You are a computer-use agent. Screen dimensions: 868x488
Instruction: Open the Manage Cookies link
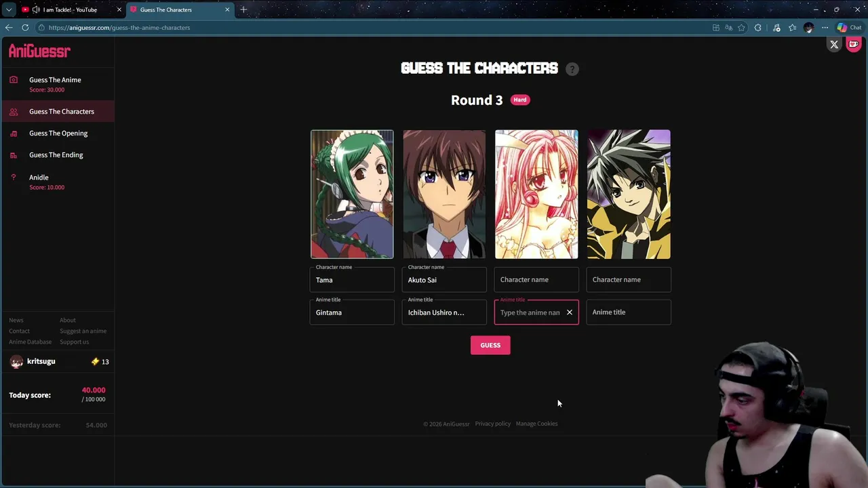536,424
